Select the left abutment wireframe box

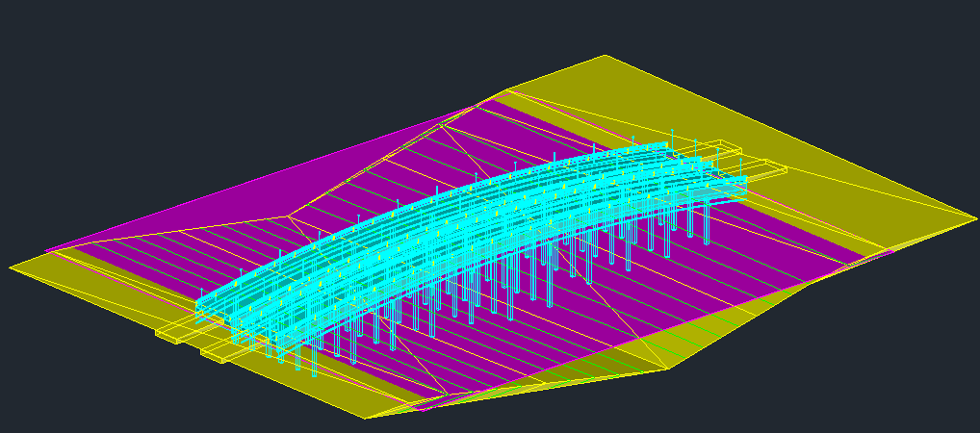[185, 333]
